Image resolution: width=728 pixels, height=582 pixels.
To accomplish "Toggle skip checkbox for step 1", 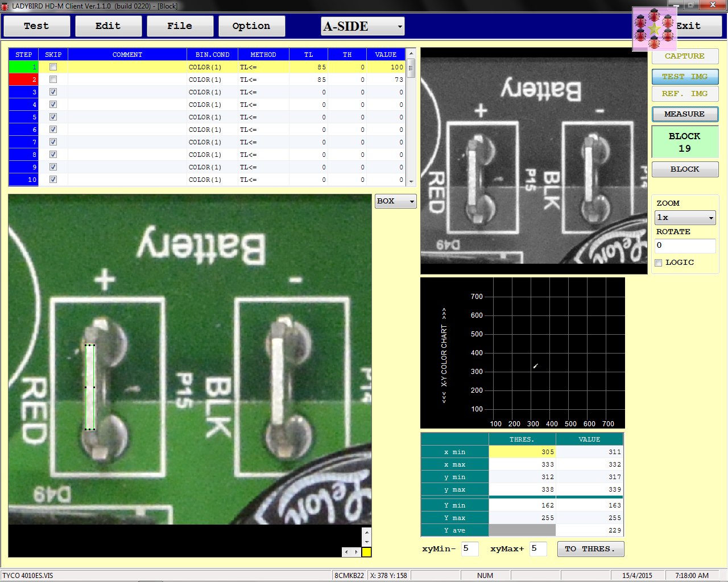I will tap(53, 67).
